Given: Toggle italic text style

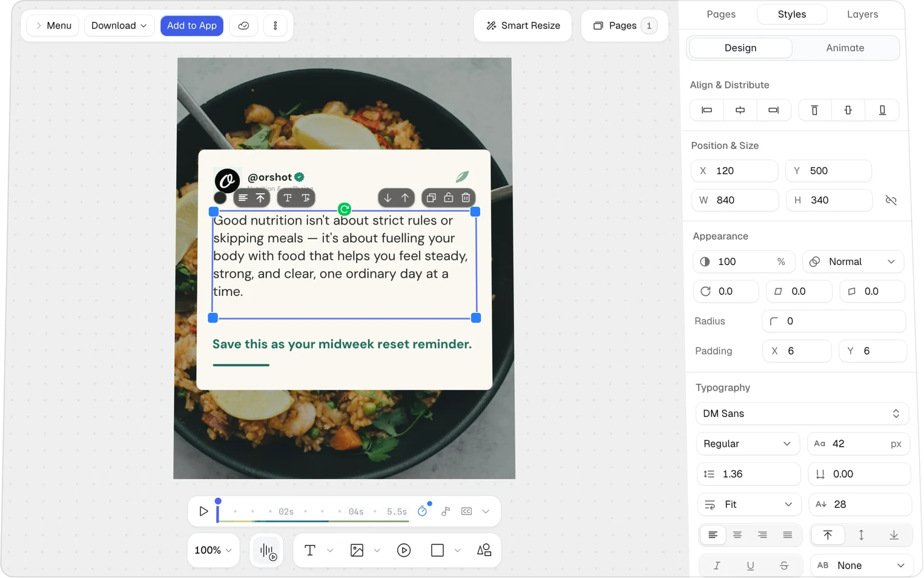Looking at the screenshot, I should tap(717, 565).
